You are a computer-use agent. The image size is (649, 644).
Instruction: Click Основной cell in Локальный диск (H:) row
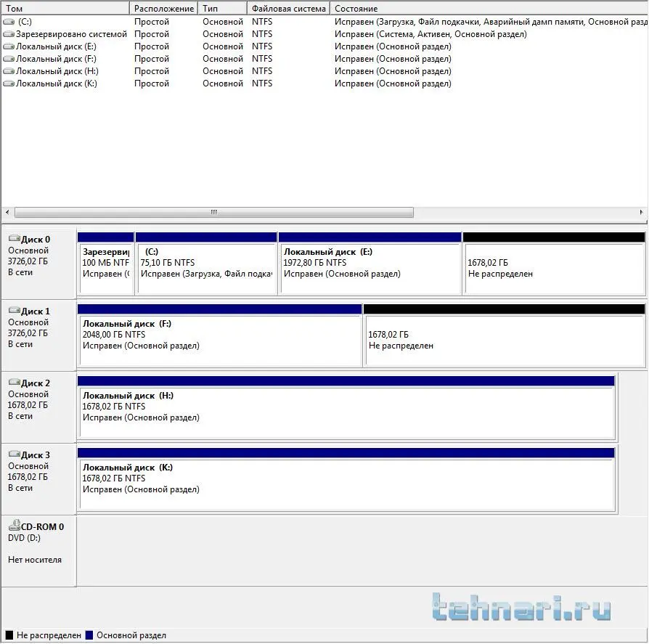pyautogui.click(x=223, y=71)
